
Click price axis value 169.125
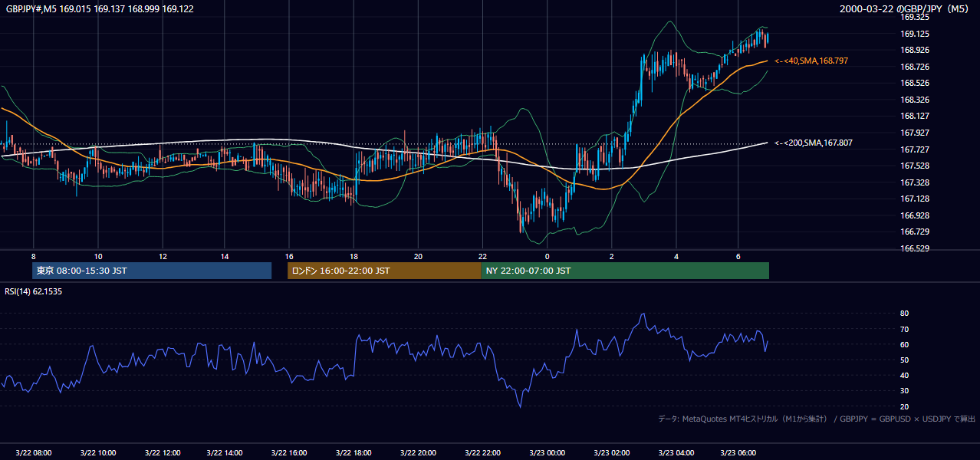click(x=915, y=34)
